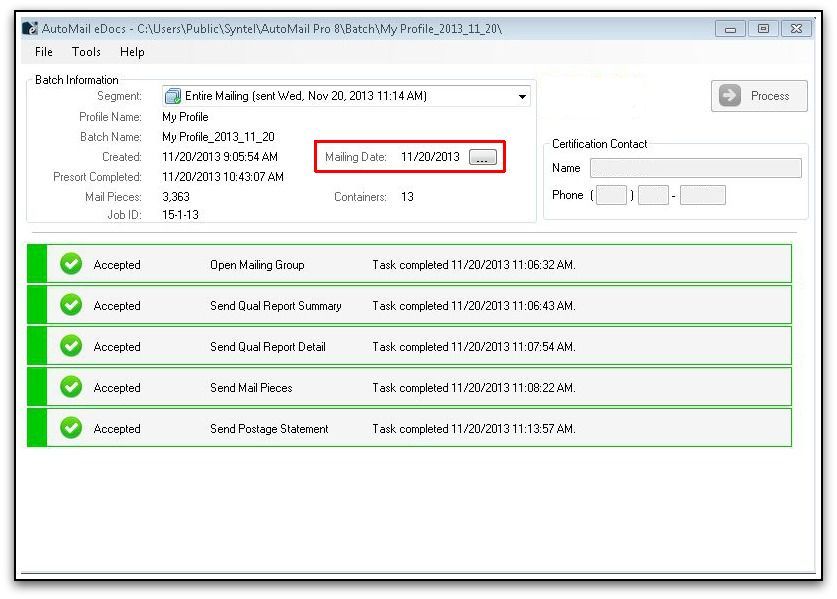This screenshot has width=837, height=599.
Task: Select the Send Qual Report Detail text
Action: [x=267, y=347]
